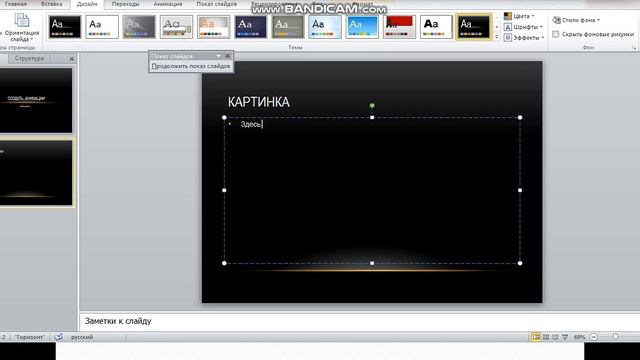Switch to the Главная ribbon tab
The width and height of the screenshot is (640, 360).
[x=16, y=4]
